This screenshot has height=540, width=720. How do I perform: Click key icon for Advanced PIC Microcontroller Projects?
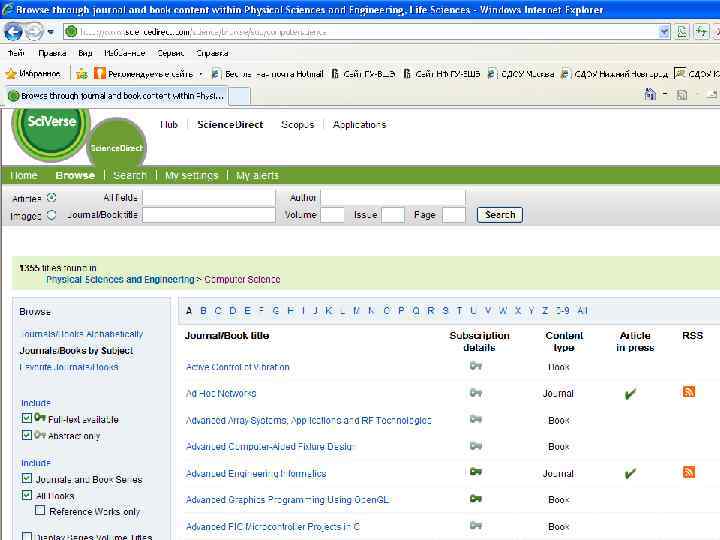476,525
